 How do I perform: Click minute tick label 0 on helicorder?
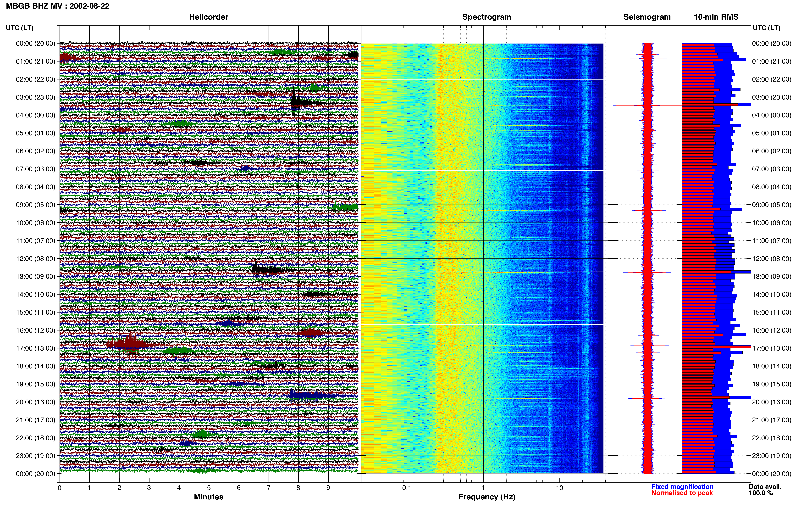(x=59, y=487)
